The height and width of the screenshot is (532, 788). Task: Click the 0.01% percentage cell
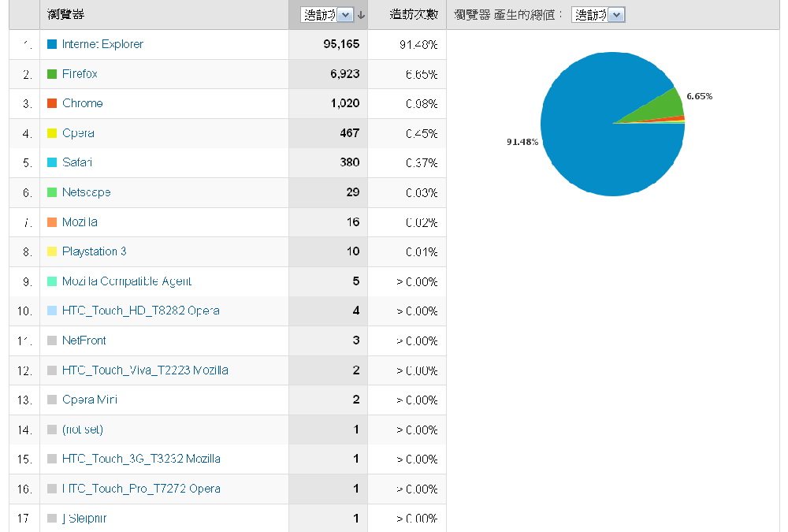tap(422, 252)
